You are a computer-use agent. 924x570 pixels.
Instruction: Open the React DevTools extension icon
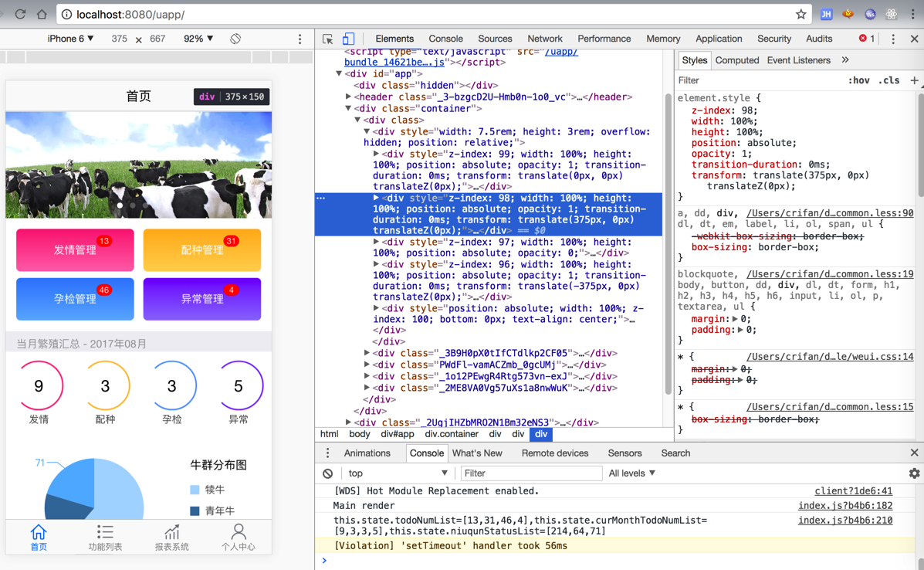pyautogui.click(x=891, y=14)
